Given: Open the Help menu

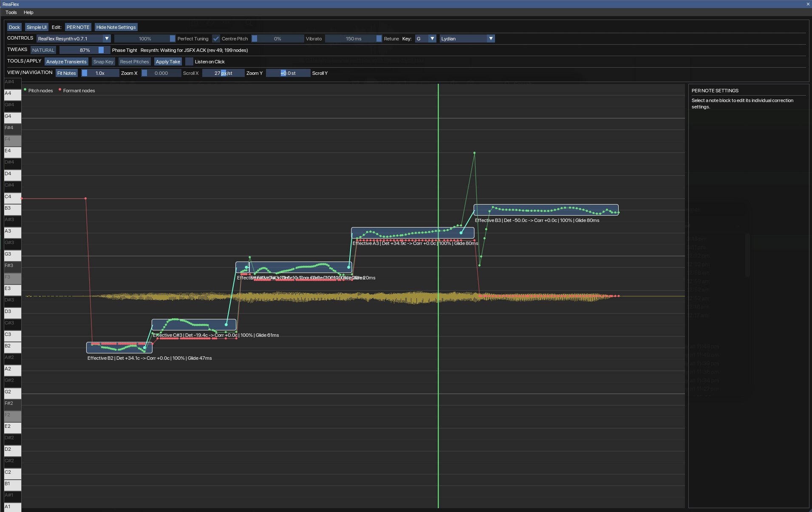Looking at the screenshot, I should coord(28,12).
